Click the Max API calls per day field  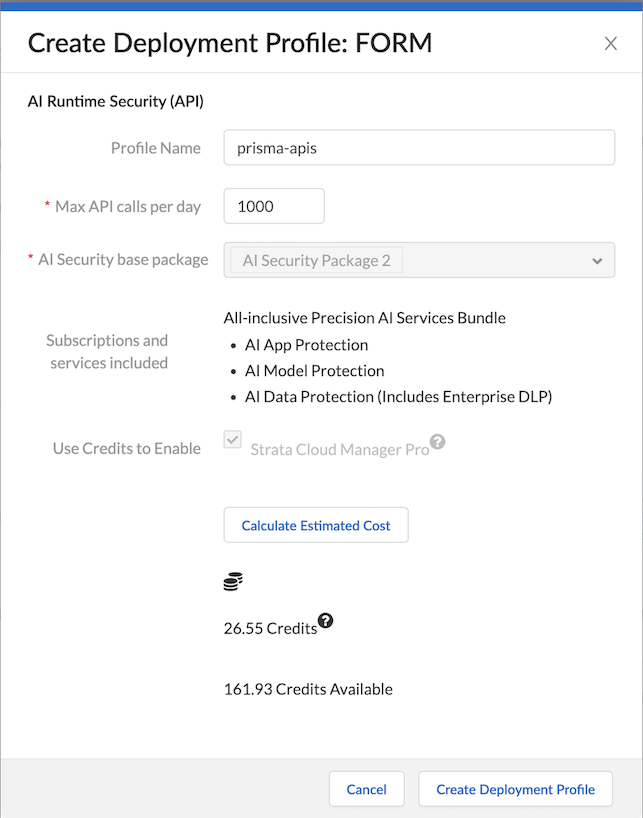[274, 206]
